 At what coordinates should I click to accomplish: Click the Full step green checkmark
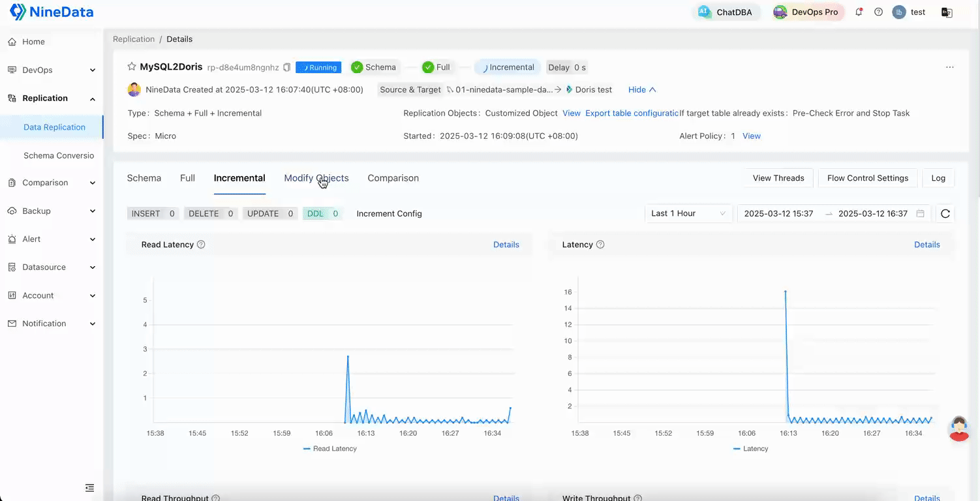tap(428, 67)
